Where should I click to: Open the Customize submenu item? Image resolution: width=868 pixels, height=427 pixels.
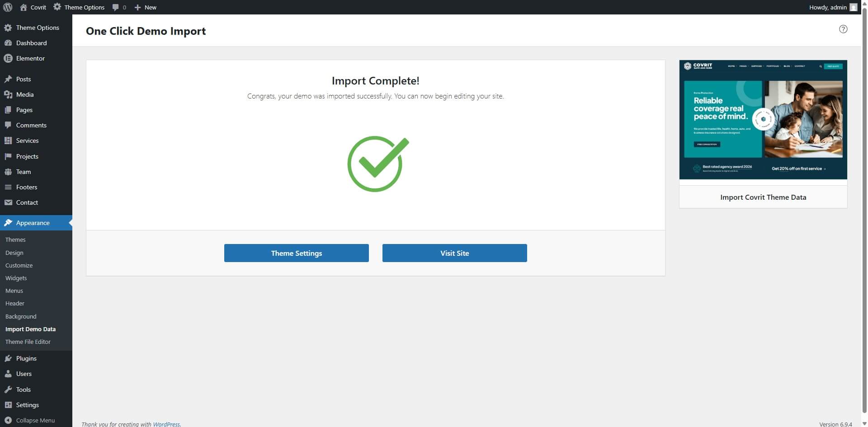pos(19,265)
